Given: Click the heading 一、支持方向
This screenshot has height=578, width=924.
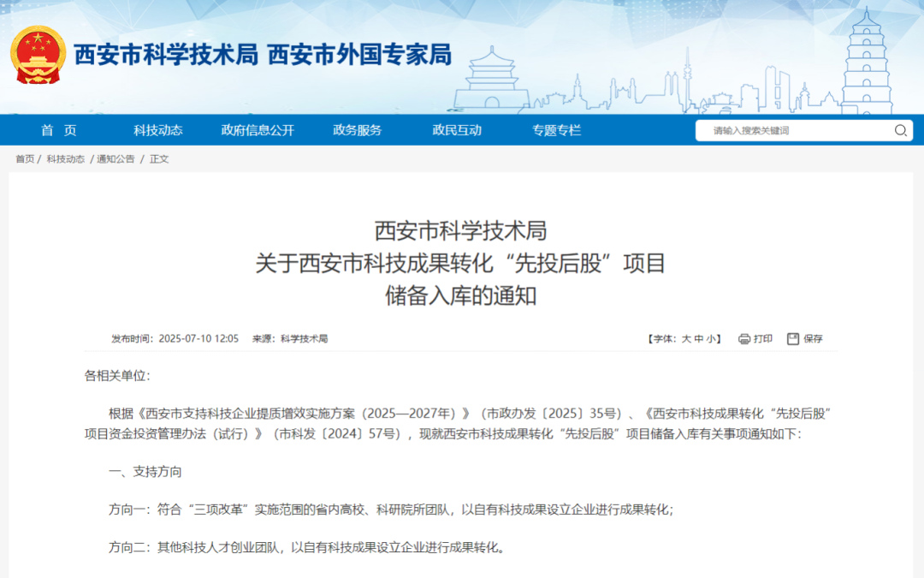Looking at the screenshot, I should tap(145, 472).
